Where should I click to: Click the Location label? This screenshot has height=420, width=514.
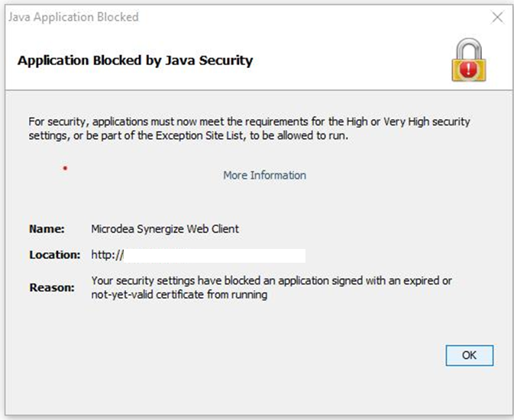pyautogui.click(x=55, y=255)
